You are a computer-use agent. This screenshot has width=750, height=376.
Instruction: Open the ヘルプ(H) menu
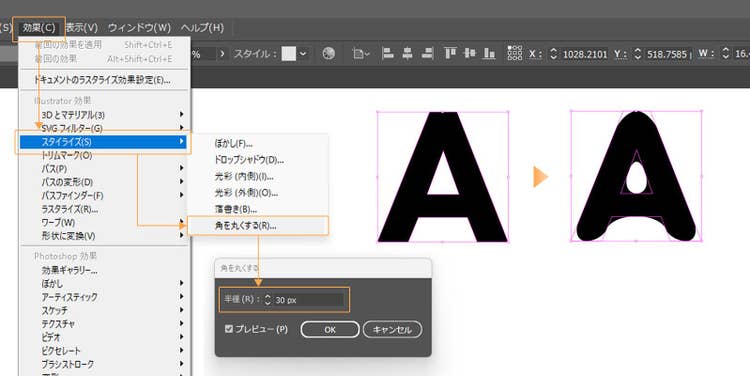[x=202, y=28]
